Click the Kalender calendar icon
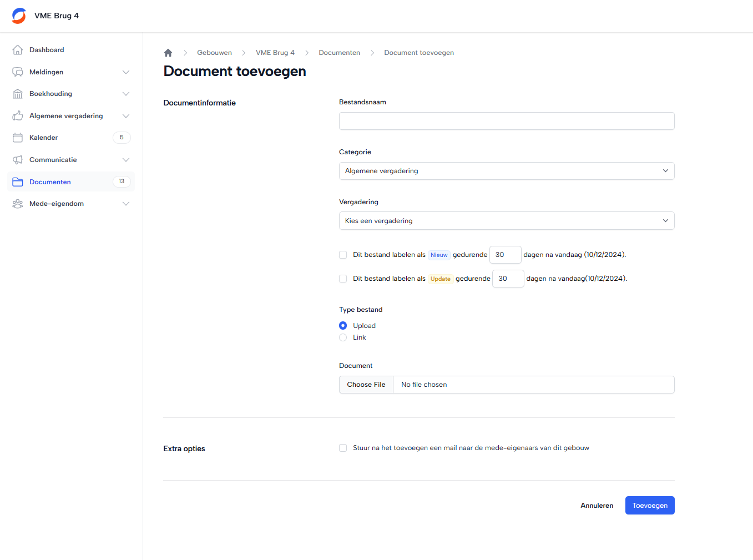This screenshot has height=560, width=753. [18, 138]
